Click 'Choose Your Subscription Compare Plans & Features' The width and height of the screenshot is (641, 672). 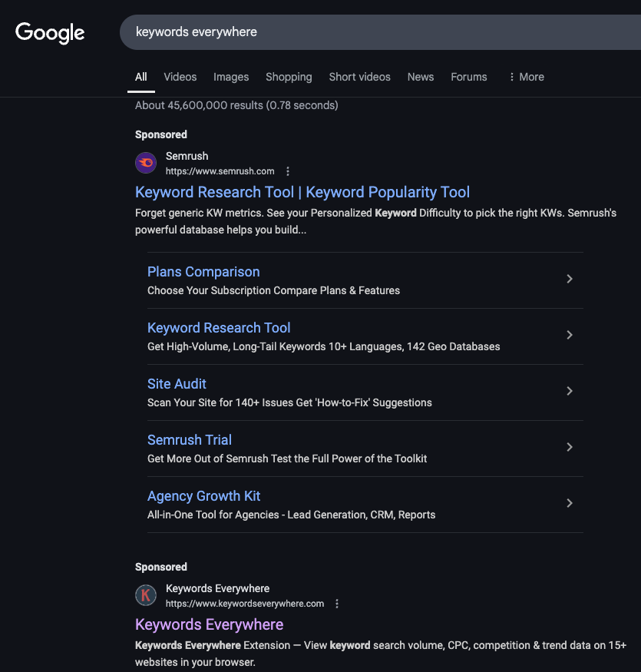[273, 290]
